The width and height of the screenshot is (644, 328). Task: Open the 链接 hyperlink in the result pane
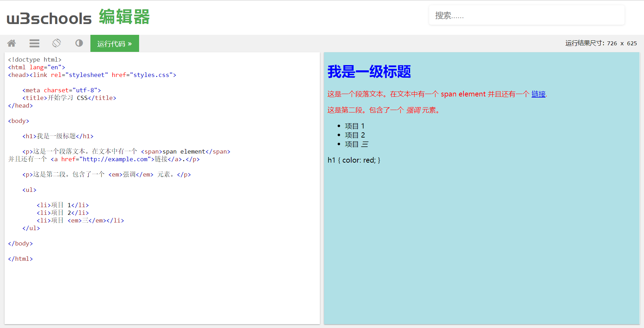click(538, 94)
